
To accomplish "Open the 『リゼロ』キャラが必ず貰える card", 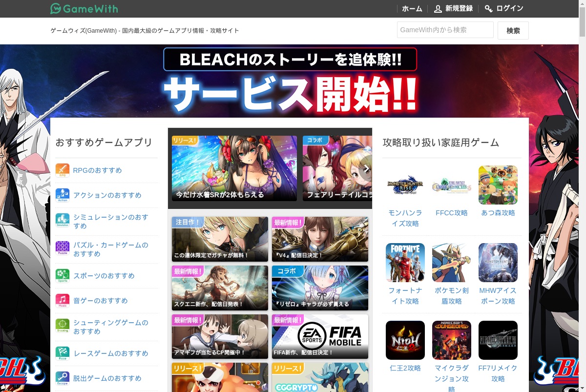I will [x=320, y=288].
